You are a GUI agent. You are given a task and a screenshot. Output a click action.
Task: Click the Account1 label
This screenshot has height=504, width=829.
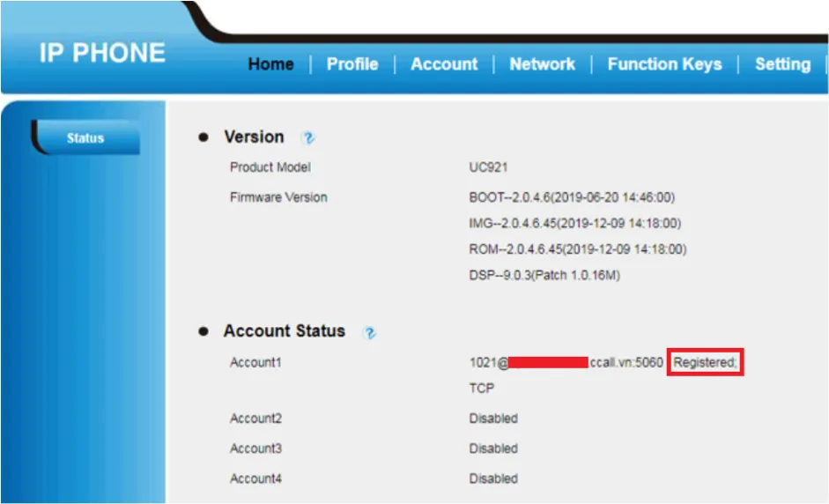(255, 362)
